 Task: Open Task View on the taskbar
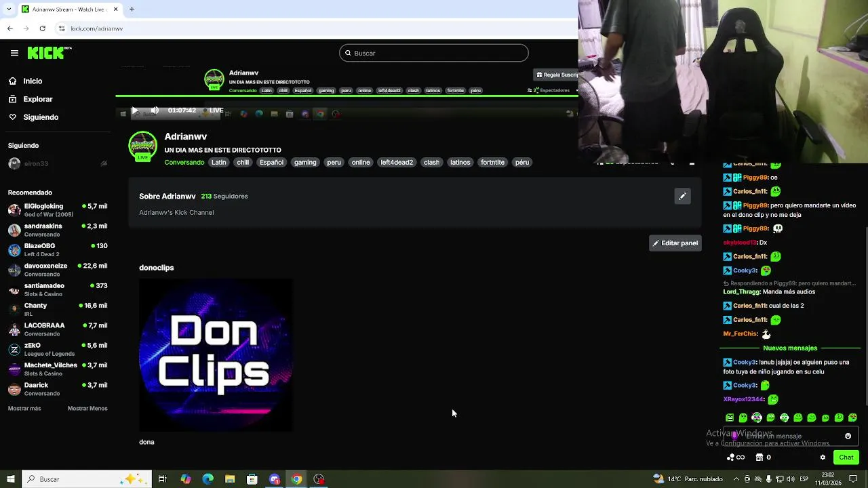163,479
